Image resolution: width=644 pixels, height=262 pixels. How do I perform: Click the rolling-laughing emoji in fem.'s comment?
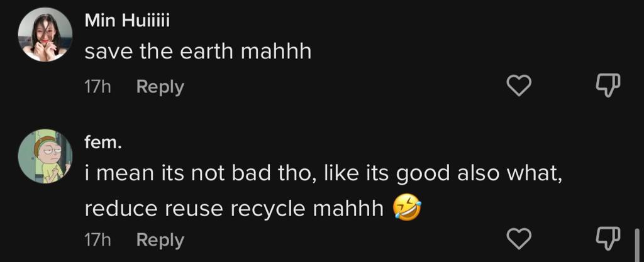(408, 209)
